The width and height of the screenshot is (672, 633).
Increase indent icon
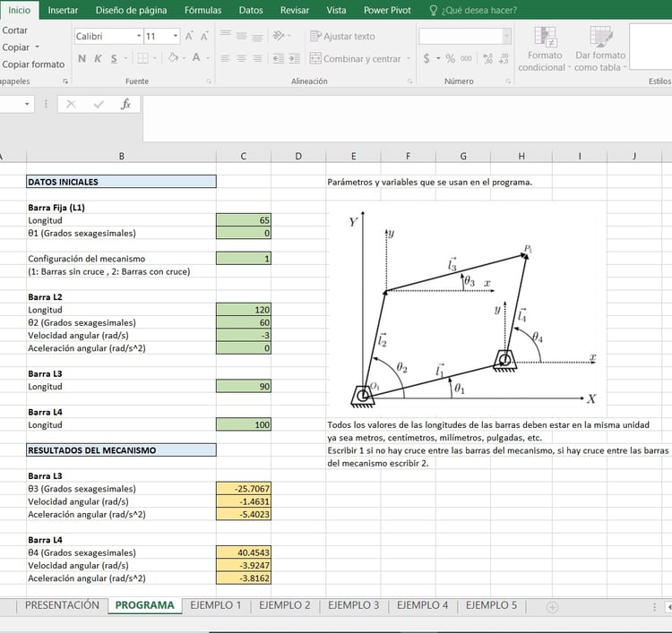295,59
